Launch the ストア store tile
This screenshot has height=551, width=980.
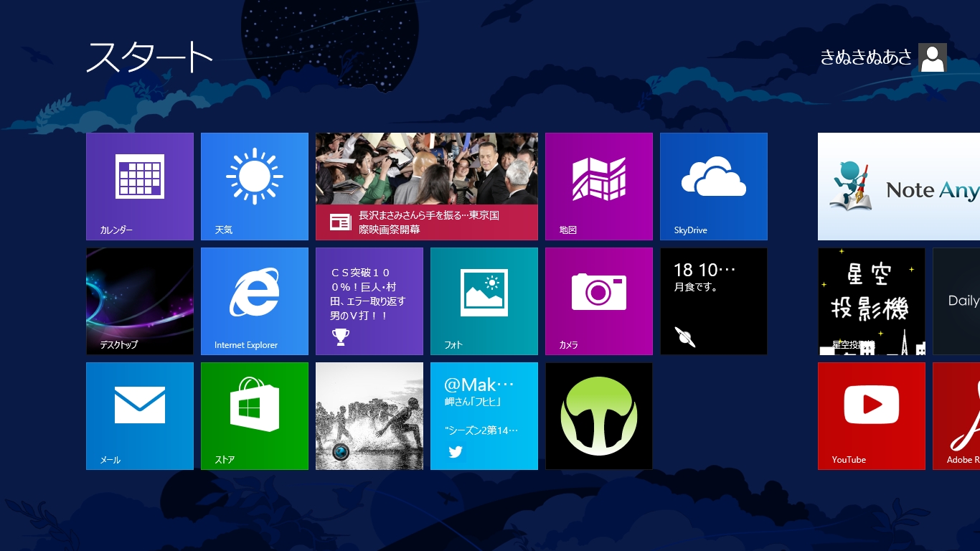pyautogui.click(x=255, y=416)
